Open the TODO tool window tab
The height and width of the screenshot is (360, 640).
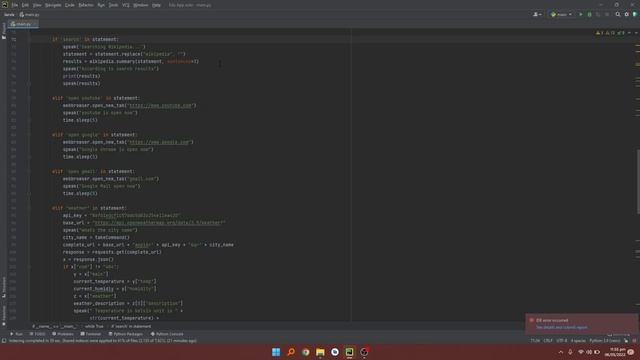37,334
